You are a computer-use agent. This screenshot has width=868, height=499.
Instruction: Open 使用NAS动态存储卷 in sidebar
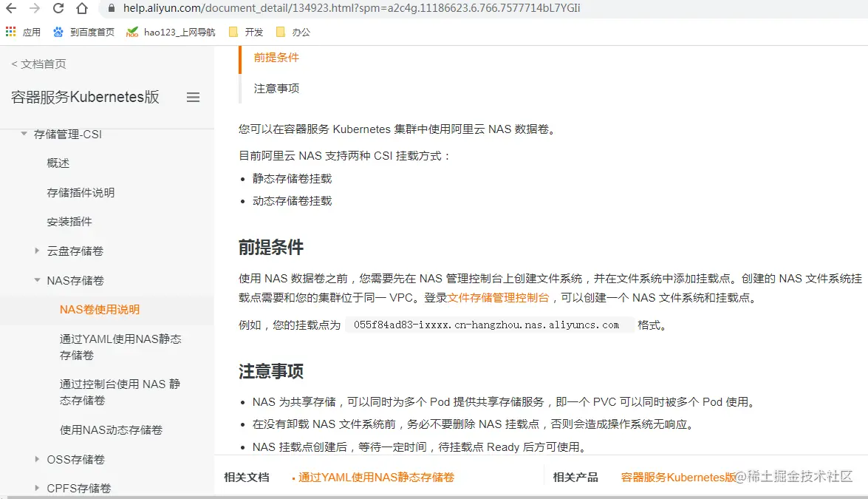[111, 430]
